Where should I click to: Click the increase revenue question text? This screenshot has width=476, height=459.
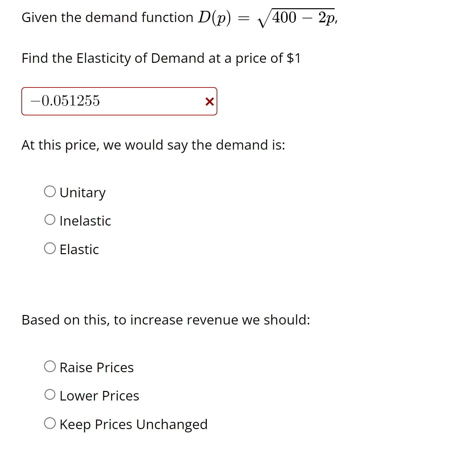(x=166, y=320)
